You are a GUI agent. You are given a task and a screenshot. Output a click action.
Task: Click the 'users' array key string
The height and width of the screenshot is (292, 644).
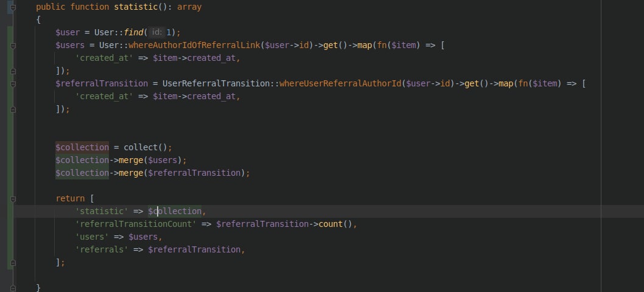coord(92,237)
